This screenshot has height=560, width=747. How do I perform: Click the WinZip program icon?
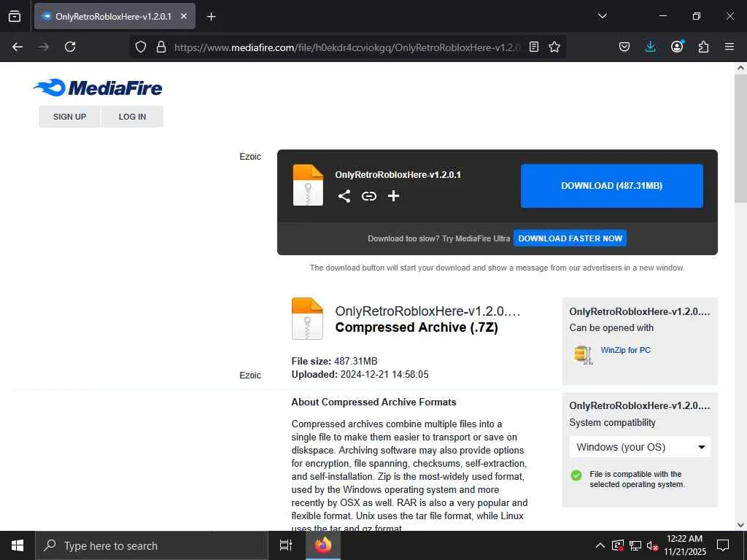(584, 355)
